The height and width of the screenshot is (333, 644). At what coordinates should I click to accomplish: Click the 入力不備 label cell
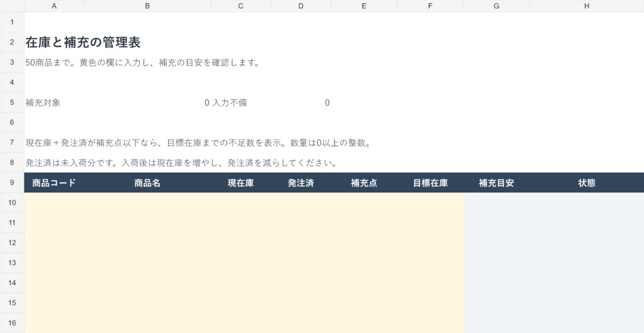click(241, 102)
